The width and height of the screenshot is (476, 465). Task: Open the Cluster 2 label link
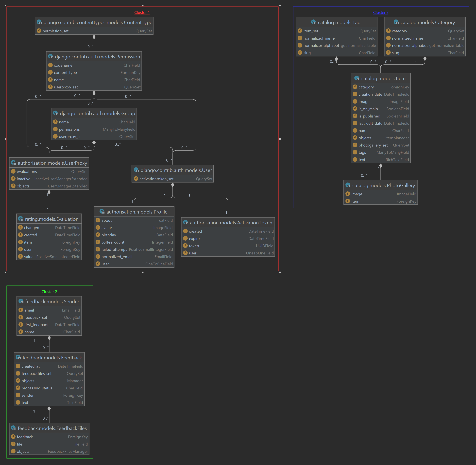[x=49, y=292]
